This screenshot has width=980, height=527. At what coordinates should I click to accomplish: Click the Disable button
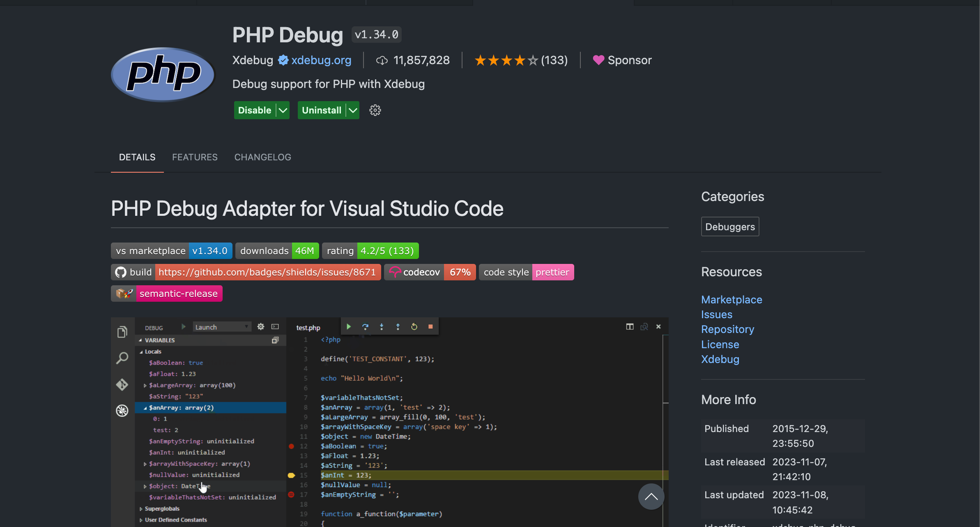255,110
